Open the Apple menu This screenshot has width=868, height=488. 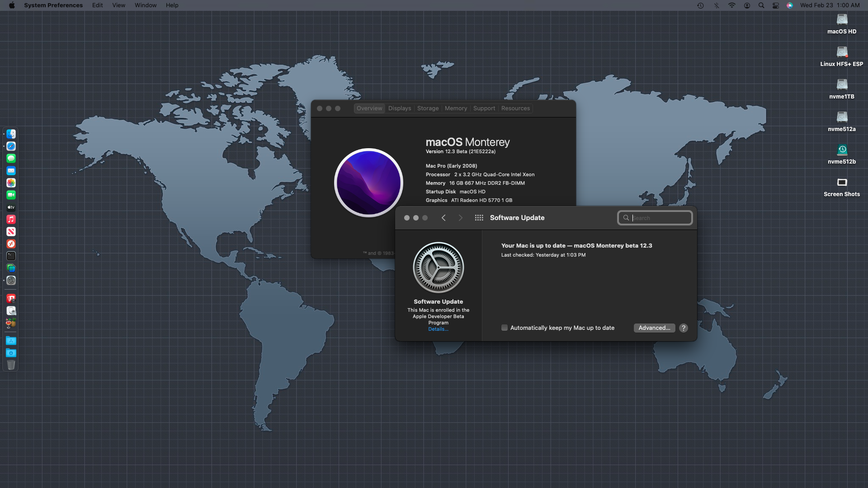pos(12,5)
